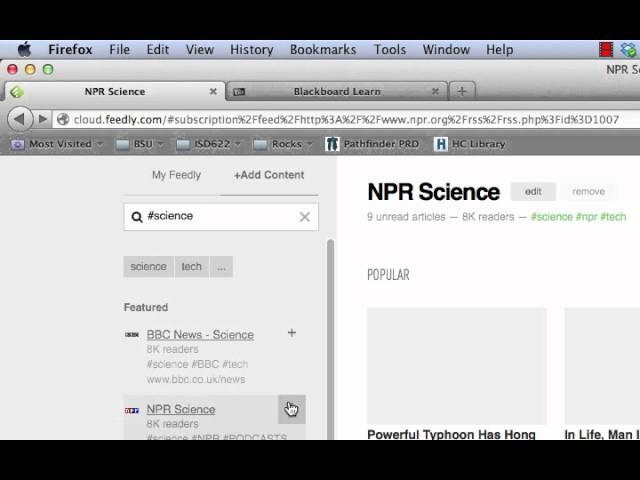Focus the URL address bar

click(346, 120)
